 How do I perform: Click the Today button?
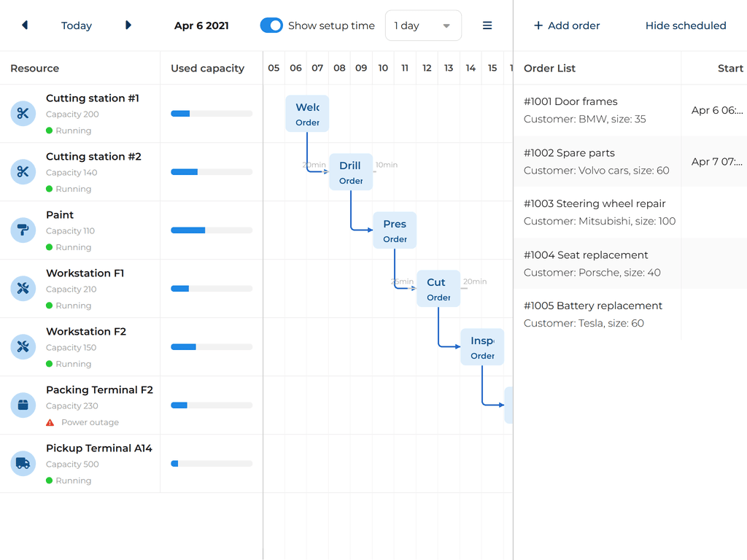click(x=76, y=25)
